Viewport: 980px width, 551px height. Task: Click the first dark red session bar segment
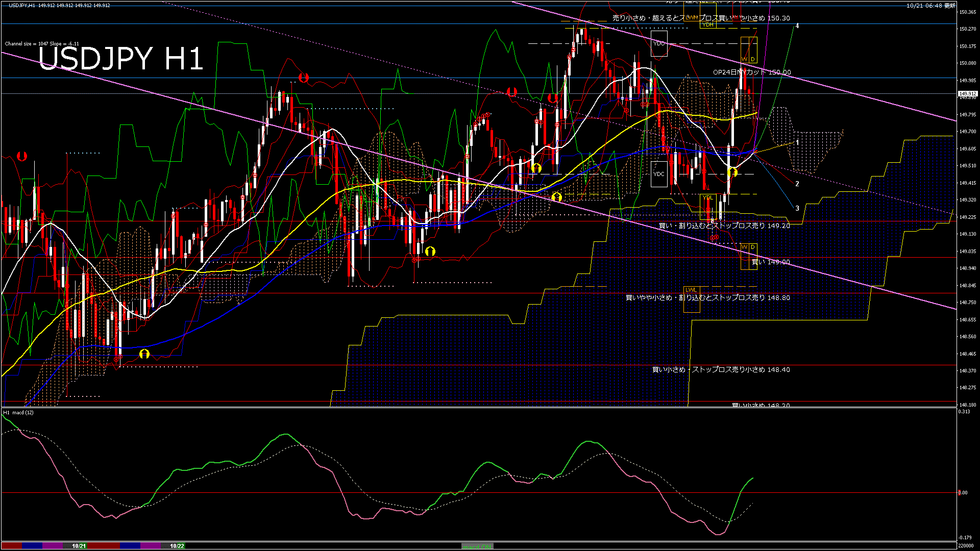11,546
